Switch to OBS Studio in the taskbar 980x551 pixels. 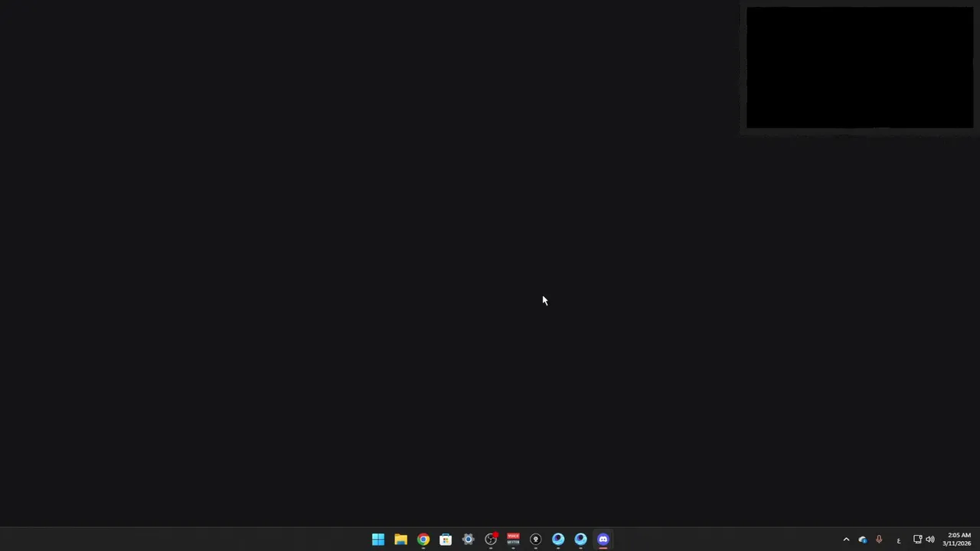(491, 540)
